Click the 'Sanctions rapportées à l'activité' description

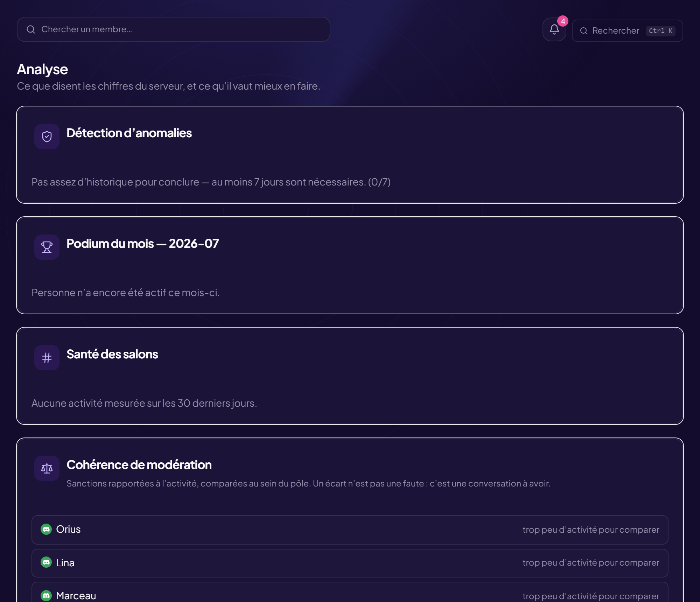coord(308,484)
